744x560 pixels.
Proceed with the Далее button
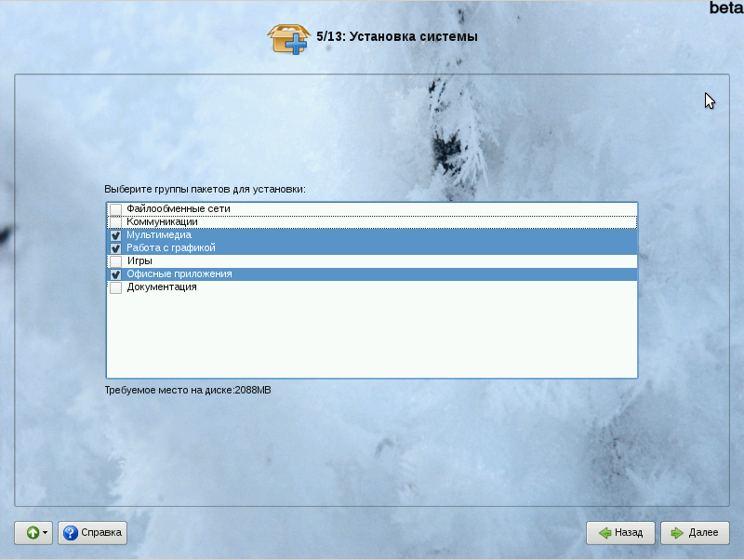[695, 533]
